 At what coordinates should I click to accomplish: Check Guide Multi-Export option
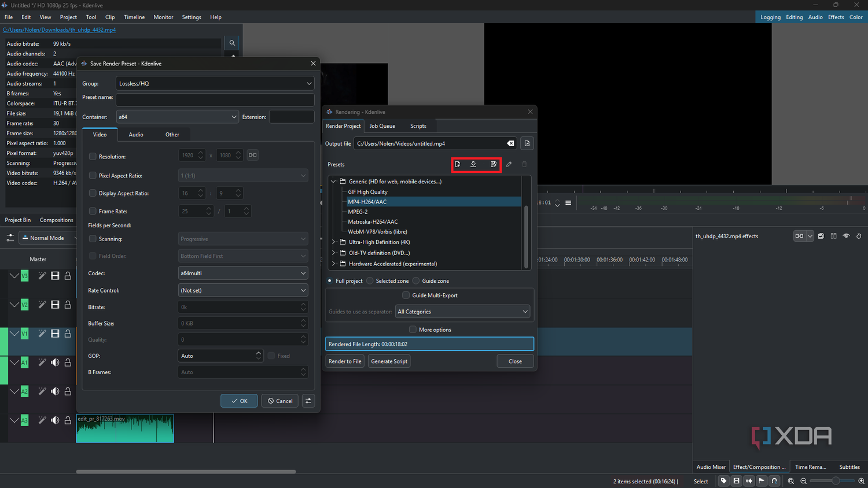[406, 295]
